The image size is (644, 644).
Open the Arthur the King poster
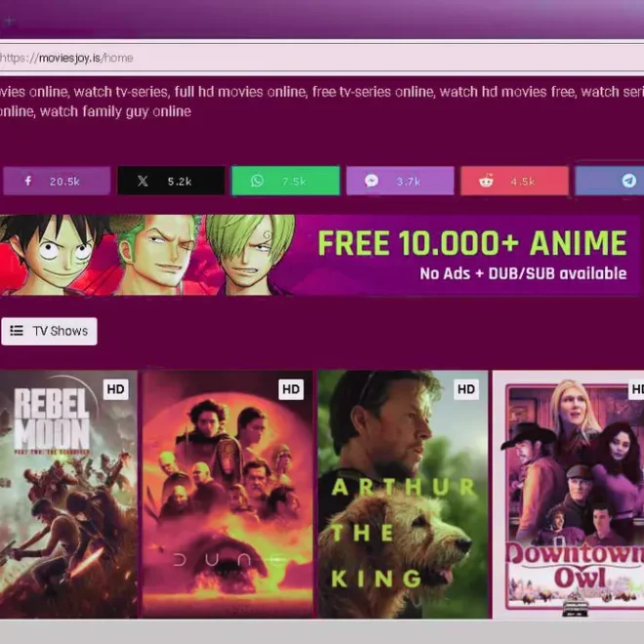402,494
